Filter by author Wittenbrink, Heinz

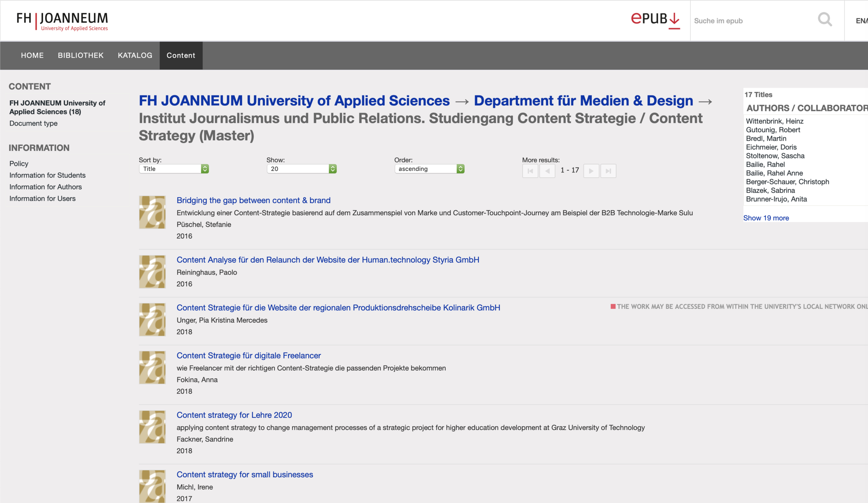tap(775, 121)
